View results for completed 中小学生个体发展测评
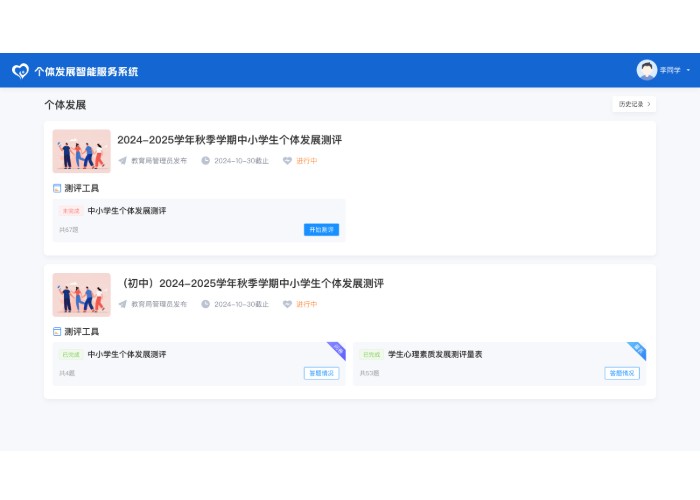 pos(321,373)
